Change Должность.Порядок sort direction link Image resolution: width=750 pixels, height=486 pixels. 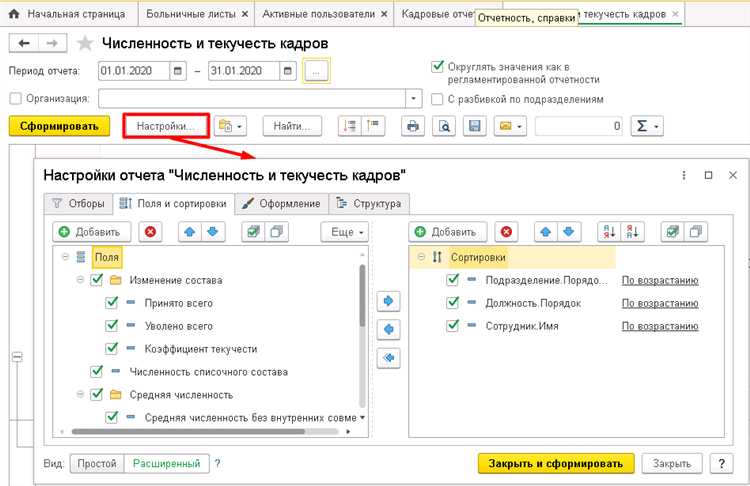[660, 303]
